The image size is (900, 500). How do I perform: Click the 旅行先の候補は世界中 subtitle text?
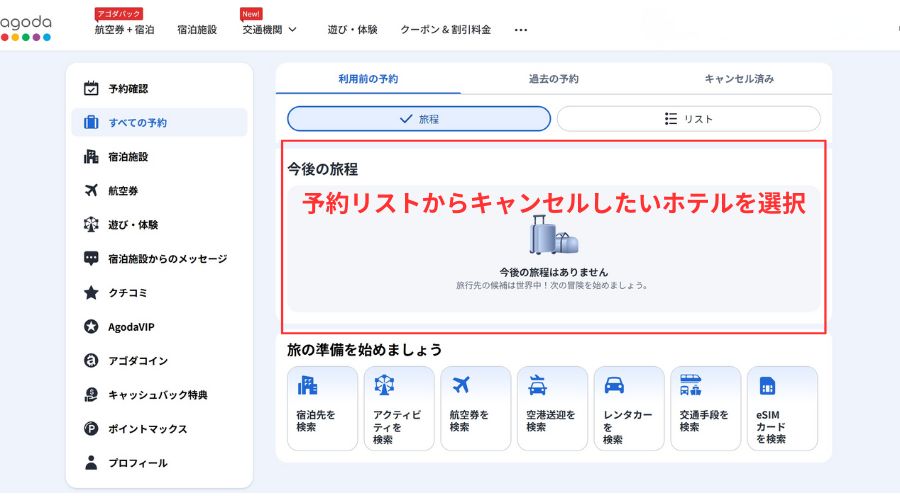[x=552, y=285]
